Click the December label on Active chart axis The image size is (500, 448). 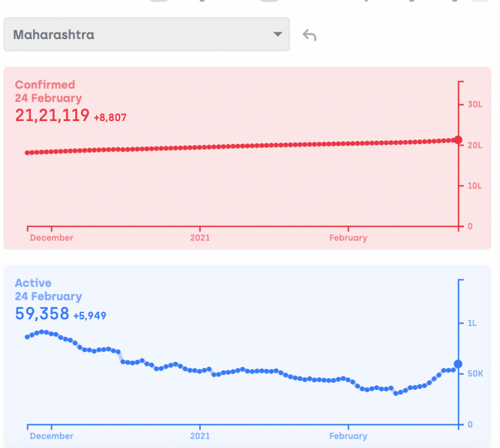[51, 436]
